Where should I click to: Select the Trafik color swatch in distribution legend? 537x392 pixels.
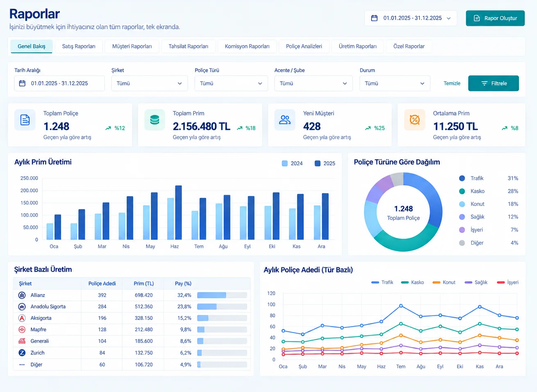pos(462,178)
